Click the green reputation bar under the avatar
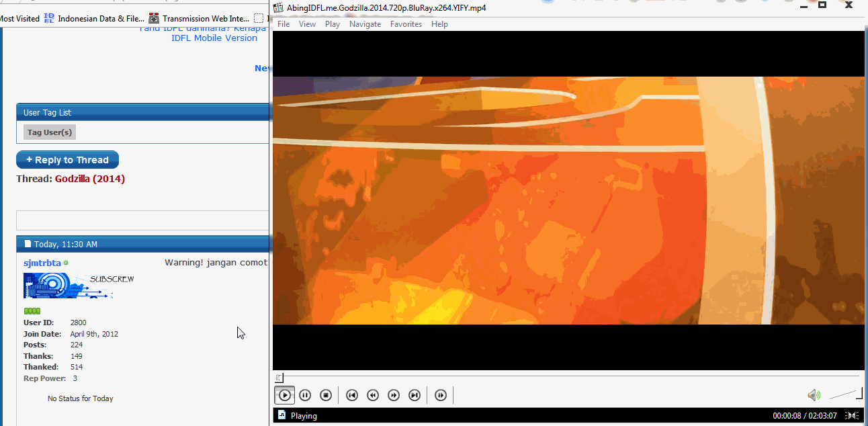This screenshot has height=426, width=868. pyautogui.click(x=32, y=311)
